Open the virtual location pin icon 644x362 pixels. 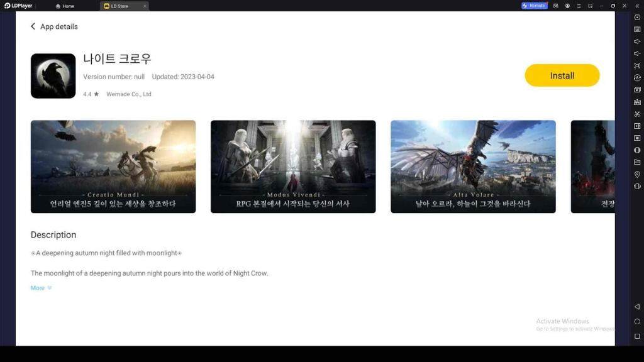(637, 175)
